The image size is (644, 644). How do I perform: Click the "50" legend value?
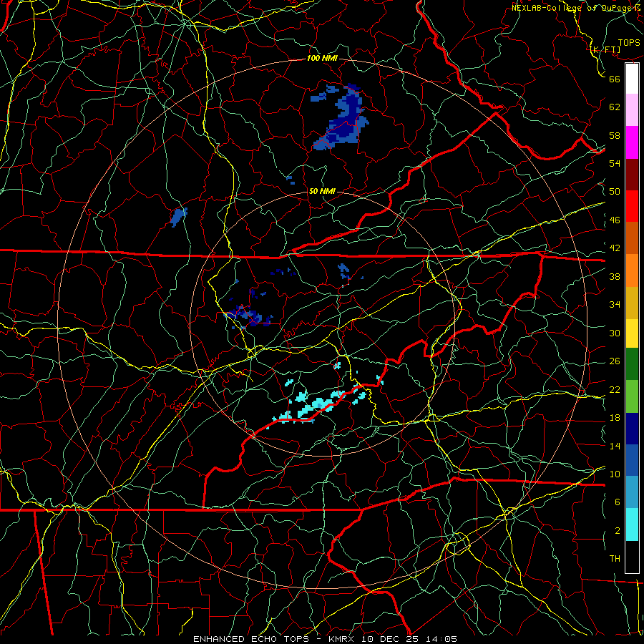click(x=615, y=191)
